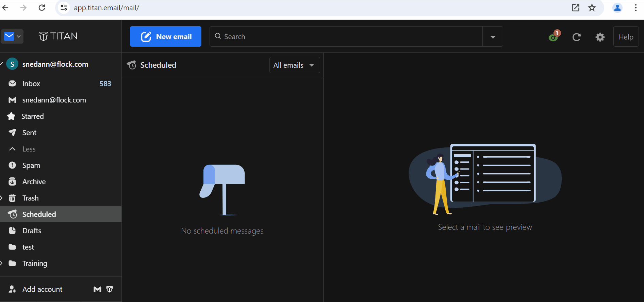
Task: Refresh the mailbox
Action: coord(576,37)
